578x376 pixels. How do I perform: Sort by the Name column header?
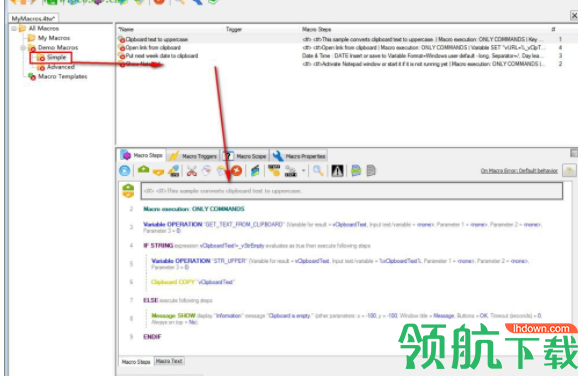click(x=170, y=29)
